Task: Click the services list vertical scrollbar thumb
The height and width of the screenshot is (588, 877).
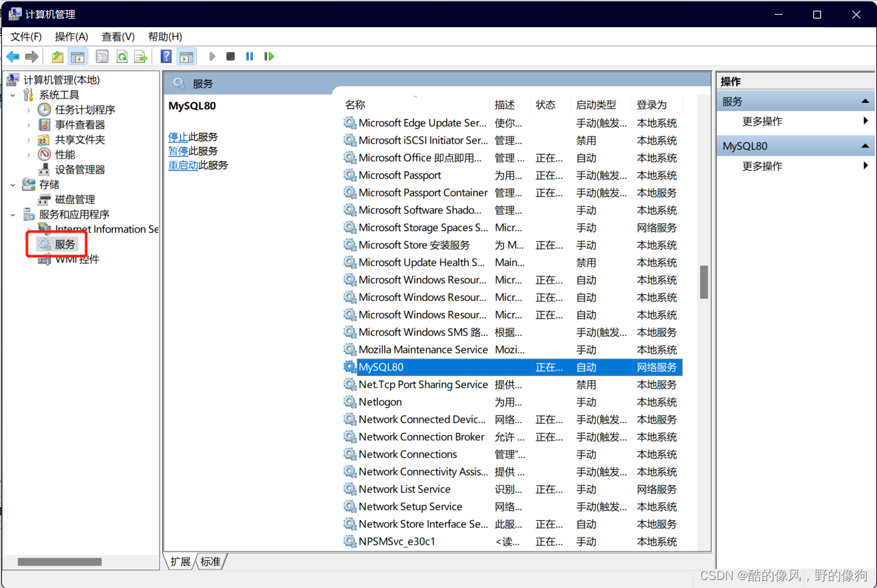Action: 703,282
